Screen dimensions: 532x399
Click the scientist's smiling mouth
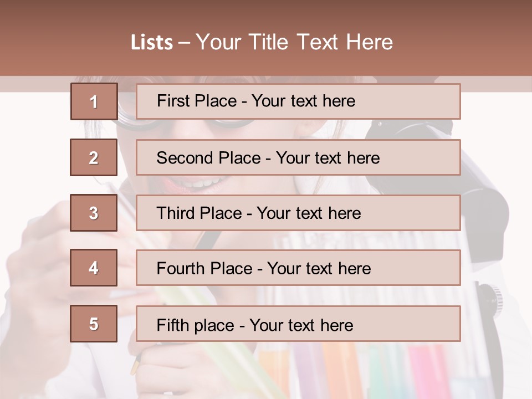[x=208, y=182]
